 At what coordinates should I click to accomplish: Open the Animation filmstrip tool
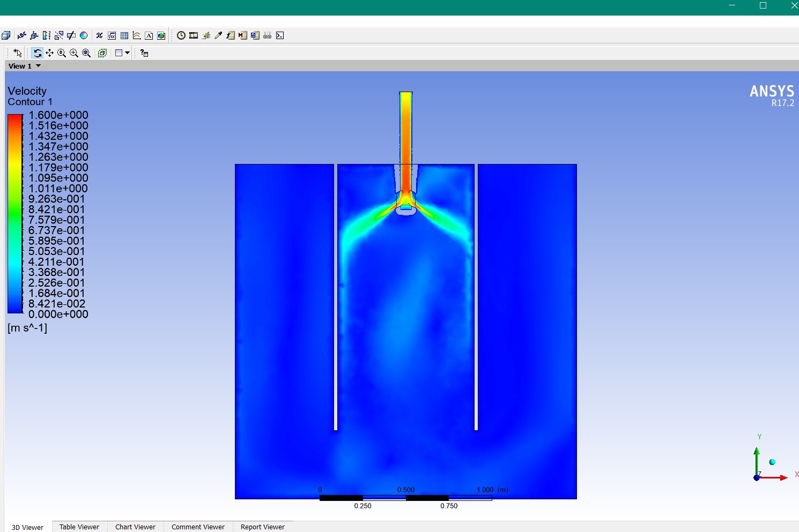click(x=194, y=35)
